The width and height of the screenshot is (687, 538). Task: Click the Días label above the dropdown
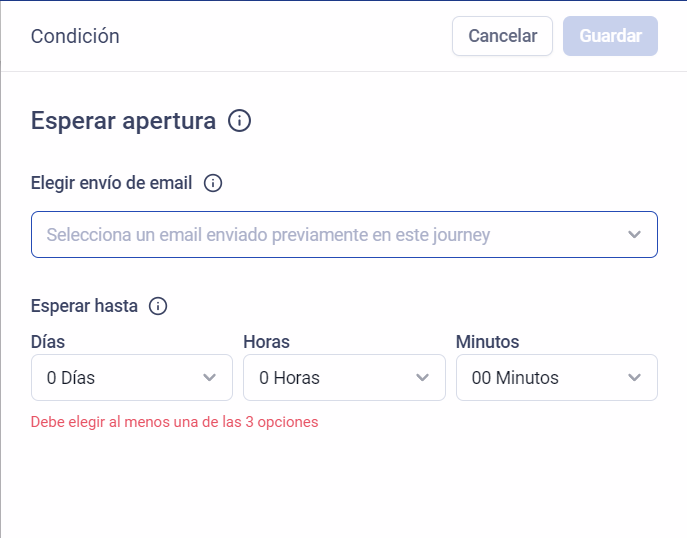[48, 342]
